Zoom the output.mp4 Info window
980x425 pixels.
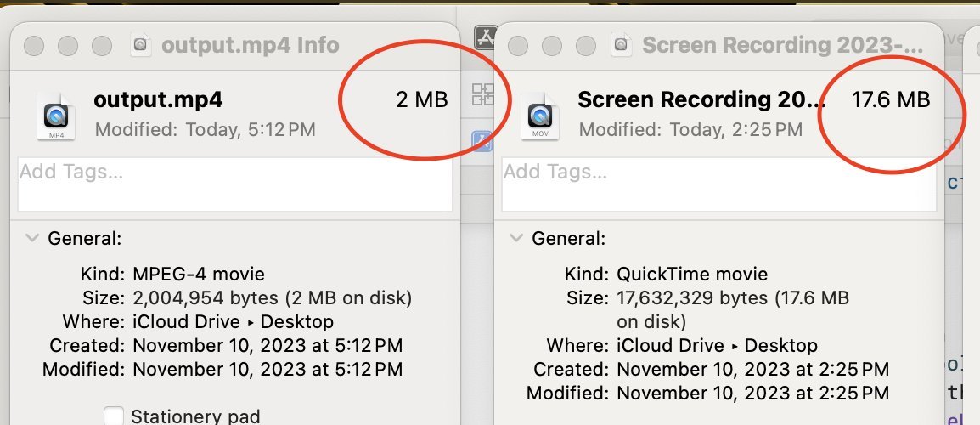tap(101, 46)
